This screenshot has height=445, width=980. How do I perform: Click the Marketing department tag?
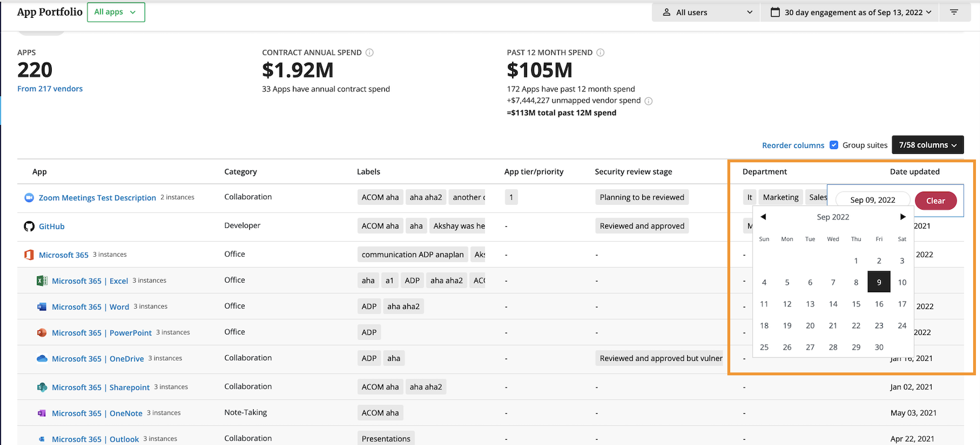click(x=781, y=197)
